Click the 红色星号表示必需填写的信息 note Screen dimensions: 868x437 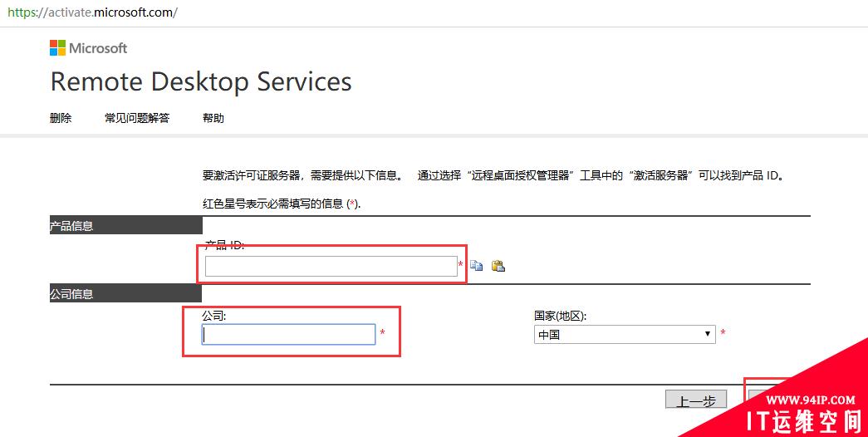point(282,204)
